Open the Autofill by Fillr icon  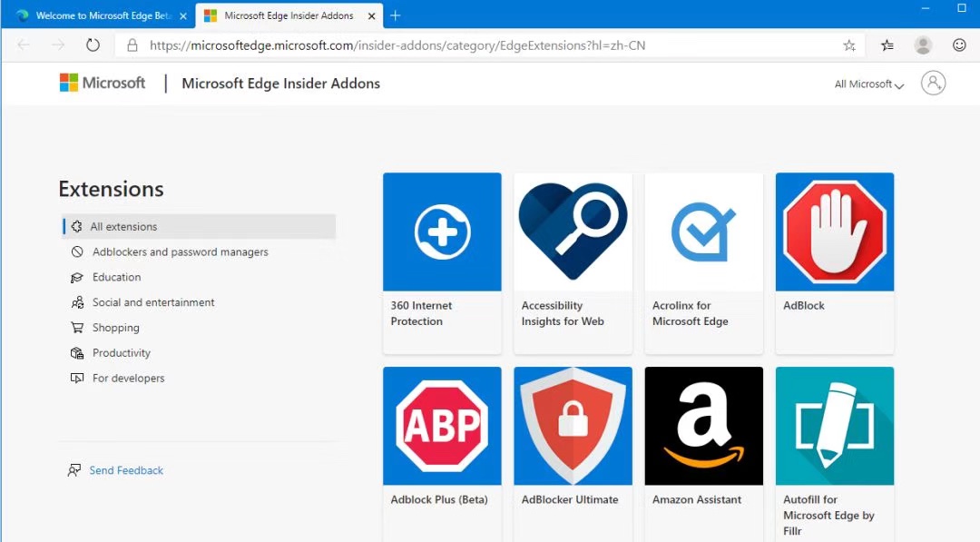coord(835,426)
